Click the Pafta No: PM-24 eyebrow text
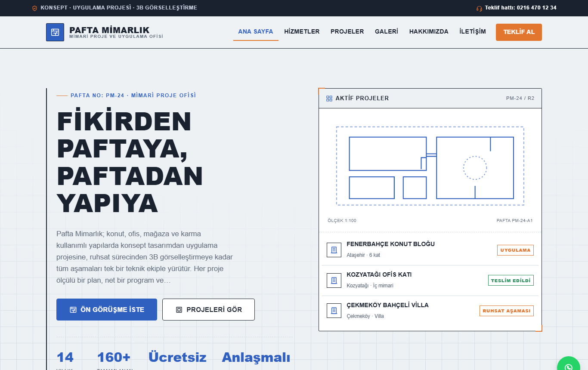Image resolution: width=588 pixels, height=370 pixels. point(133,96)
